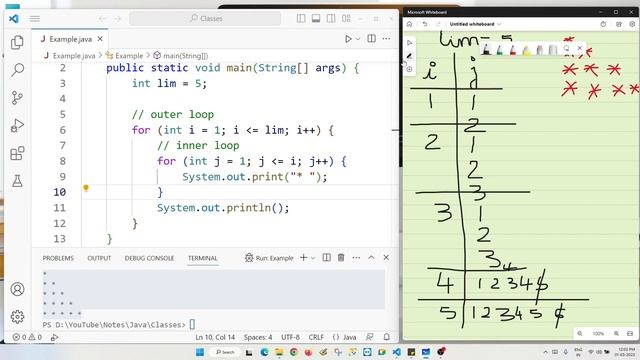
Task: Click Spaces: 4 indentation setting
Action: [x=258, y=337]
